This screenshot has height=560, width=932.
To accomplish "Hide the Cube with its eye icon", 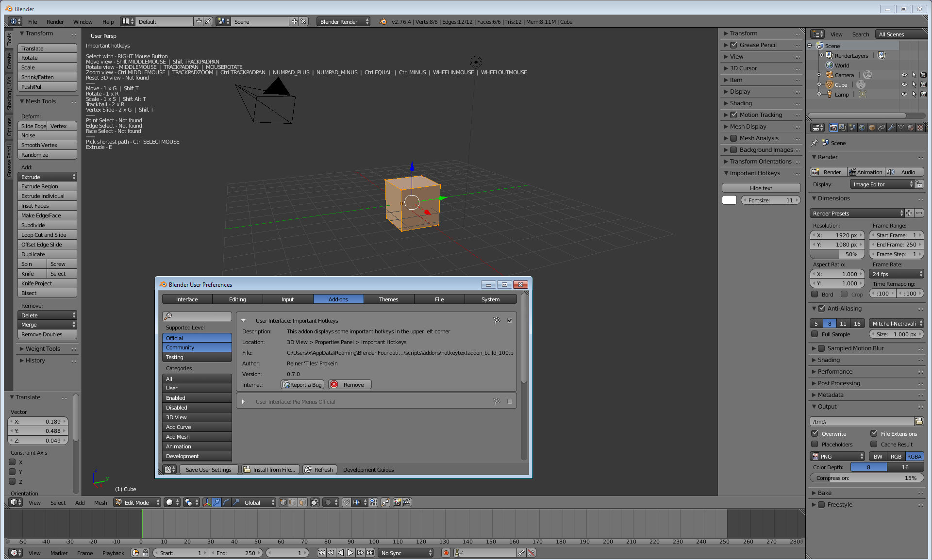I will pos(904,84).
